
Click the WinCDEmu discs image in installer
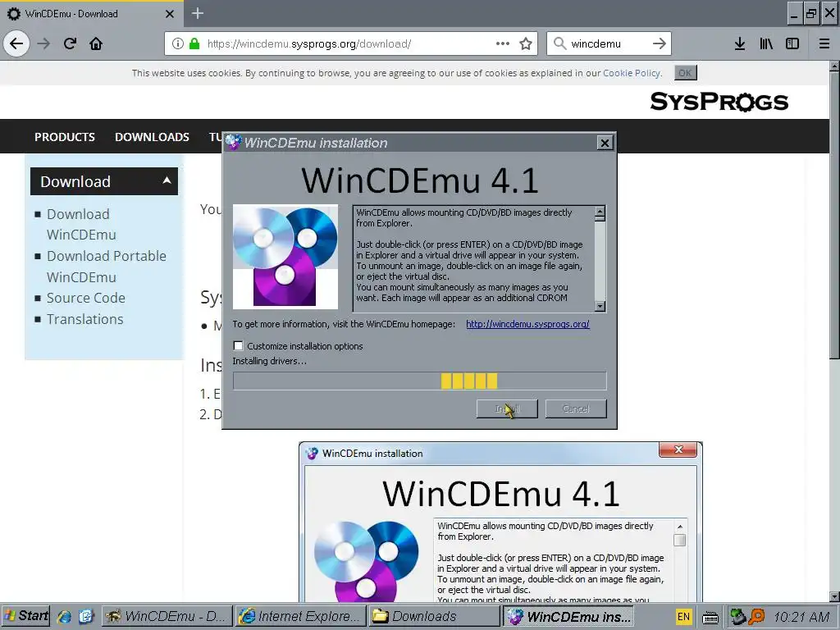click(x=285, y=257)
